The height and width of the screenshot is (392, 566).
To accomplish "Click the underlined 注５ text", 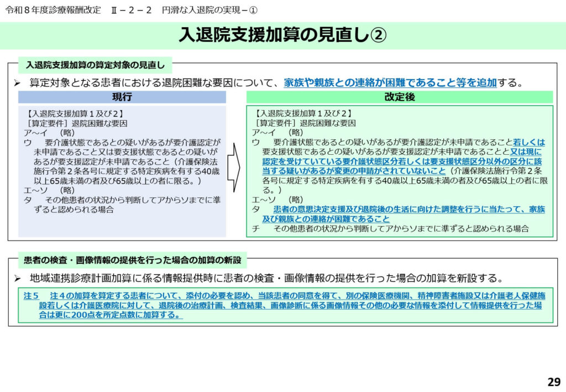I will 32,295.
